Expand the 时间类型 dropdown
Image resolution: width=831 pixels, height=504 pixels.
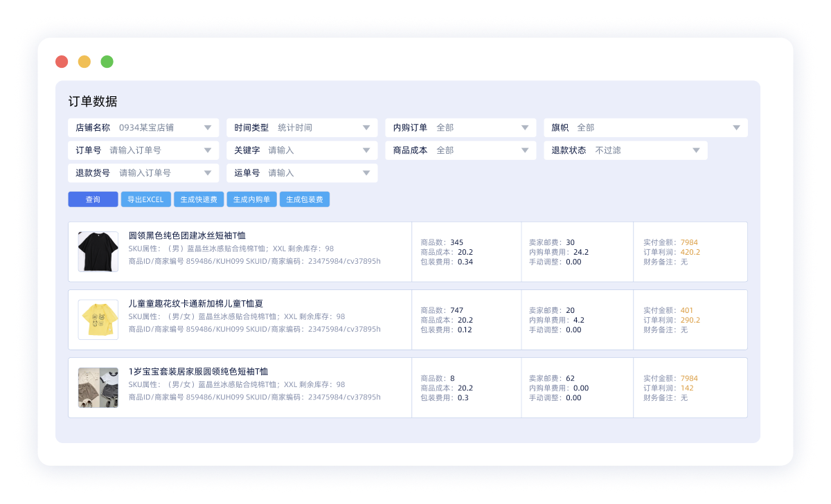[x=302, y=127]
